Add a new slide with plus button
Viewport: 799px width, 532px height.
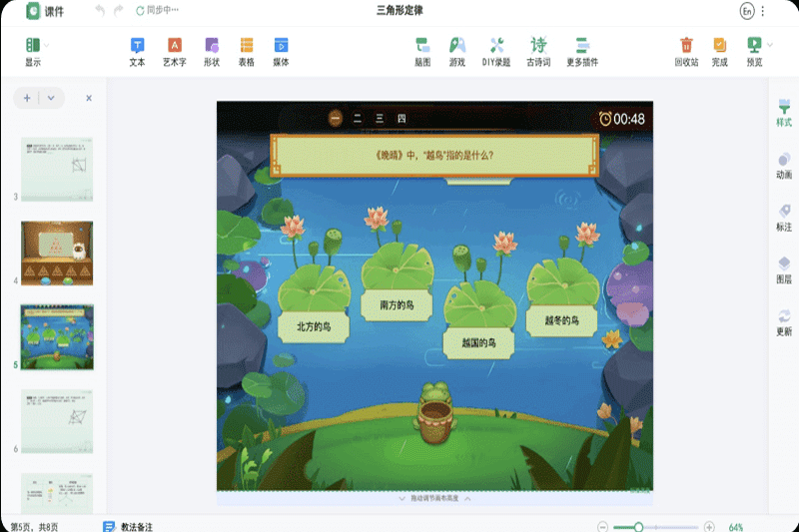click(27, 98)
